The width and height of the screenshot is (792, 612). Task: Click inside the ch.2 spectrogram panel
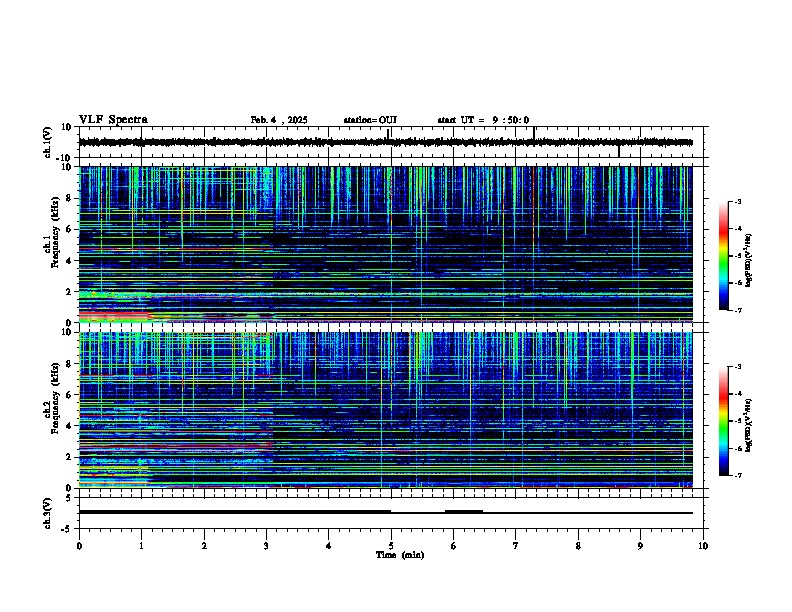[x=386, y=410]
